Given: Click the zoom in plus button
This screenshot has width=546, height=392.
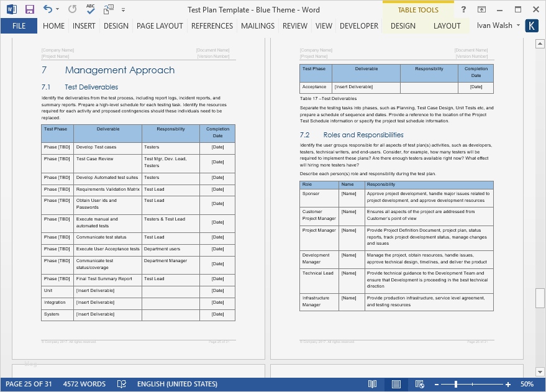Looking at the screenshot, I should tap(509, 384).
